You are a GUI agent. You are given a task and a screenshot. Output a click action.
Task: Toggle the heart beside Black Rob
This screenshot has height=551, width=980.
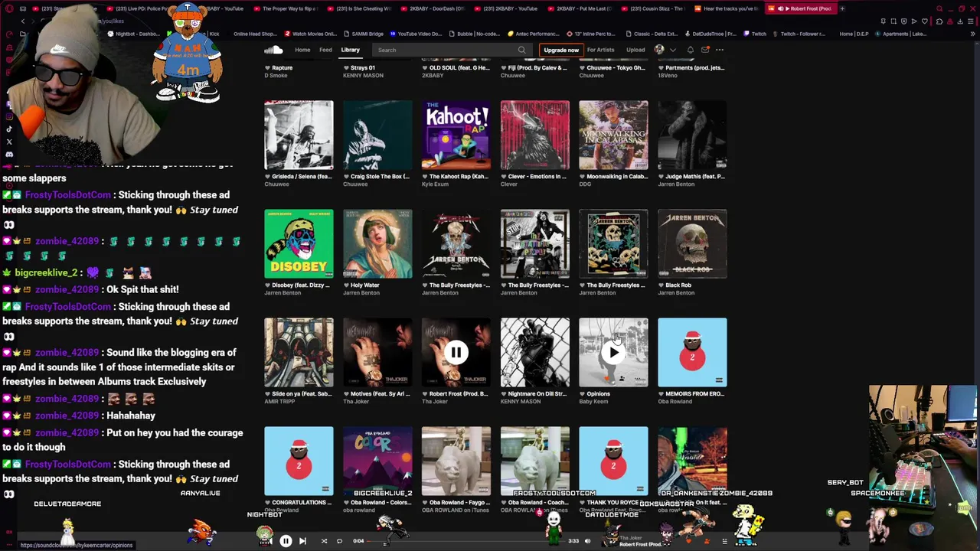pos(661,285)
